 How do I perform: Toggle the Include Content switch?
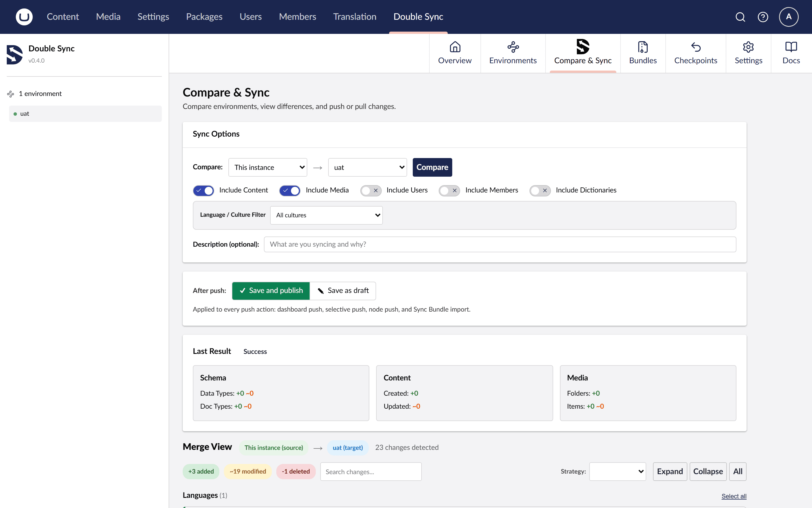203,190
